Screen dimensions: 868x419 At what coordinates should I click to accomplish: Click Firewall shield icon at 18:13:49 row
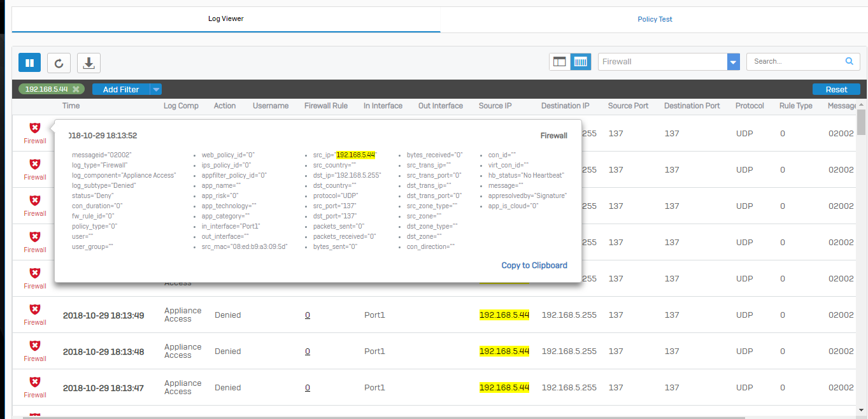tap(35, 309)
